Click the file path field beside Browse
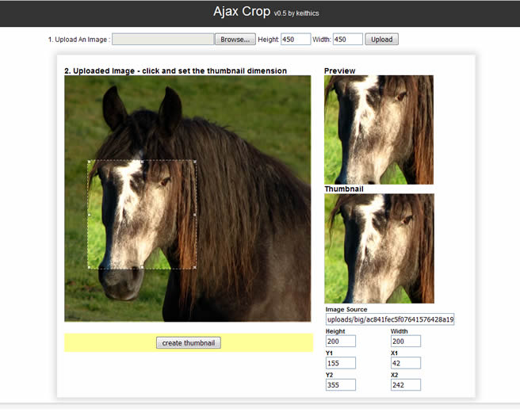The width and height of the screenshot is (520, 420). (x=163, y=39)
